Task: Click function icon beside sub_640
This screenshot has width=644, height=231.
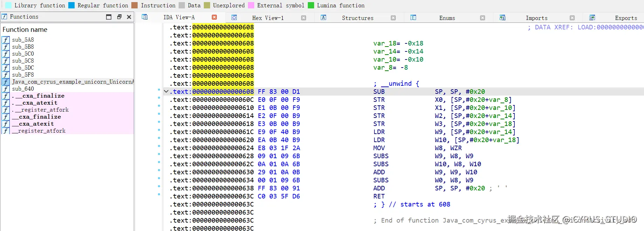Action: 6,89
